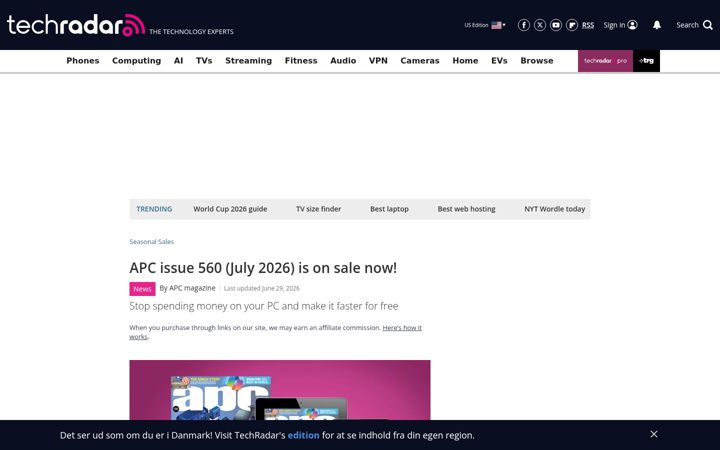Open TechRadar's Facebook page icon
Image resolution: width=720 pixels, height=450 pixels.
pos(523,25)
